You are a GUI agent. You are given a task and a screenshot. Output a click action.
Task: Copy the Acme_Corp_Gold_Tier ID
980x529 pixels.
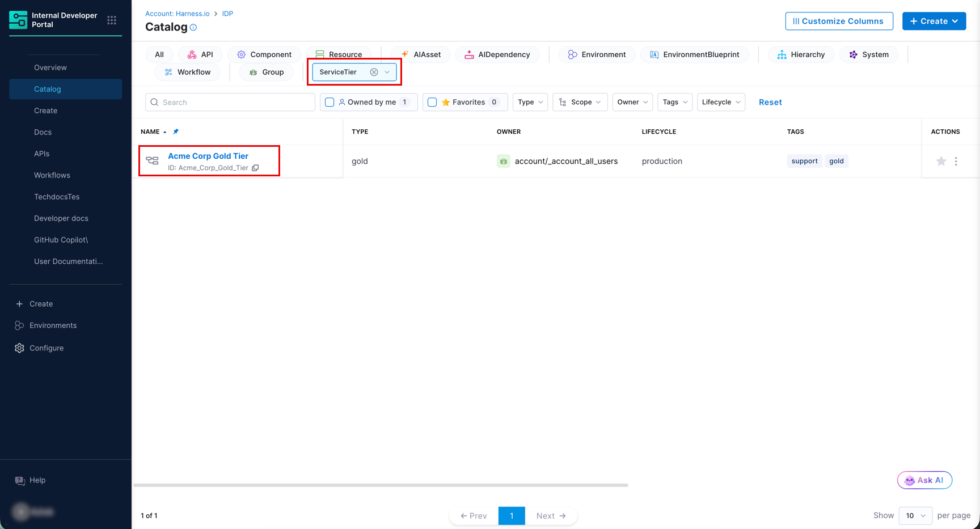pyautogui.click(x=255, y=168)
